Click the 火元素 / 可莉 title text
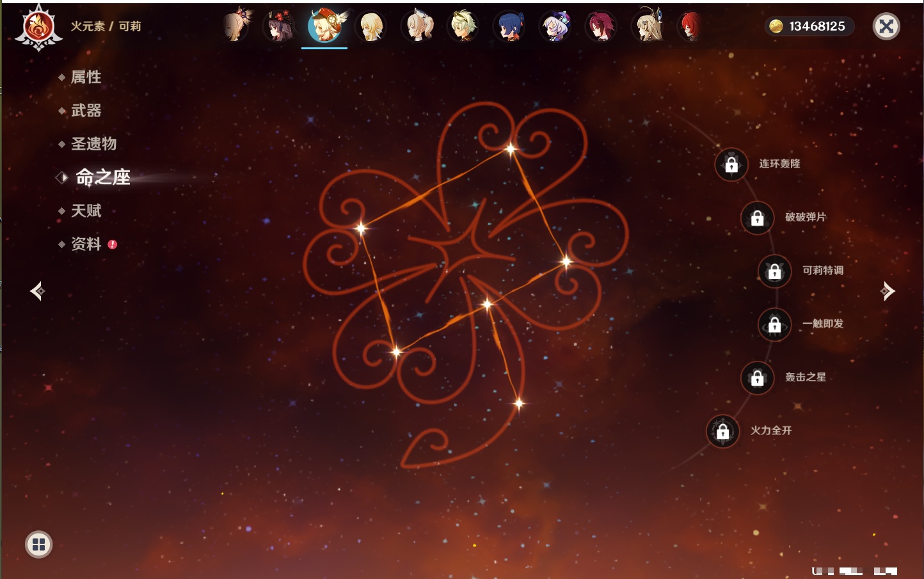 pyautogui.click(x=106, y=26)
